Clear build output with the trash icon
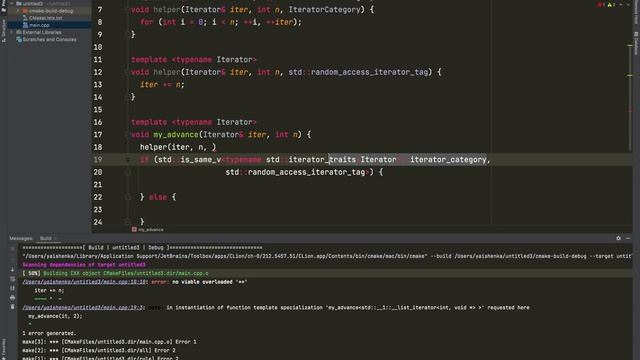640x360 pixels. point(12,307)
